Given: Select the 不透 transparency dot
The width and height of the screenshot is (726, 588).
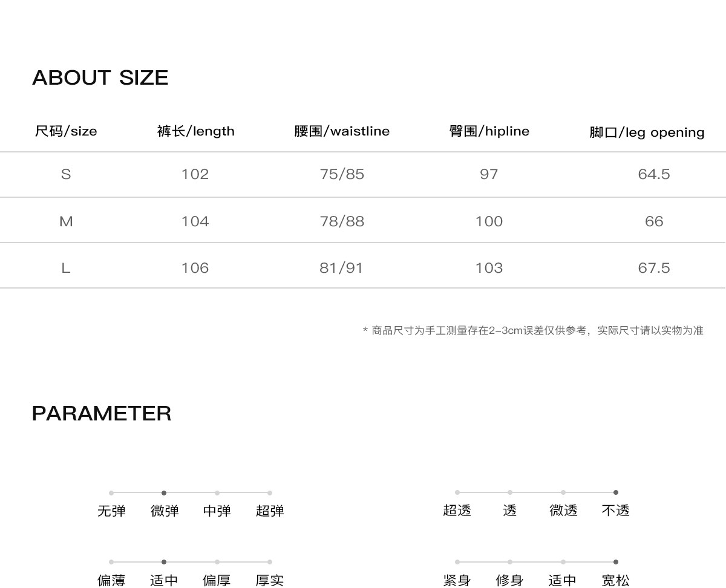Looking at the screenshot, I should [x=616, y=492].
